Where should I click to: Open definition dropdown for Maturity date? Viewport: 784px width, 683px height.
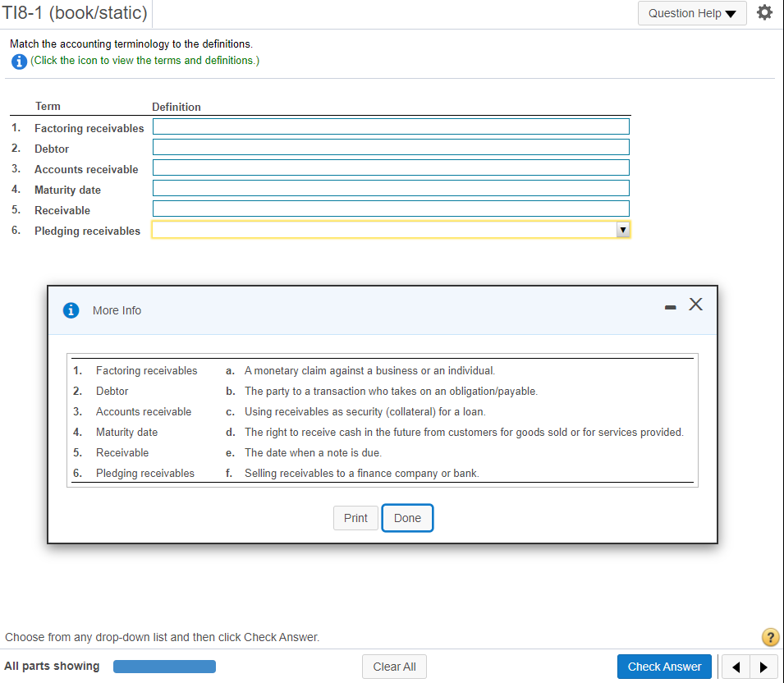point(391,188)
